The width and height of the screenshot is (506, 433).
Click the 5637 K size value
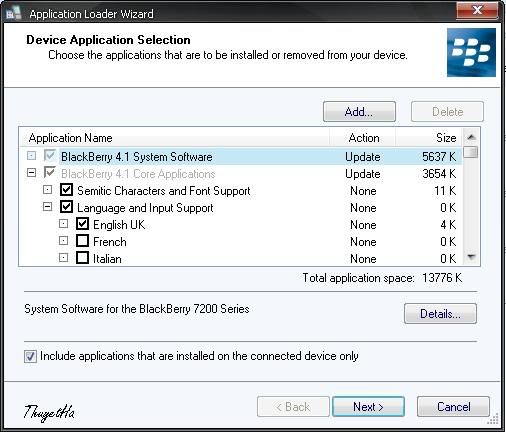pos(439,157)
